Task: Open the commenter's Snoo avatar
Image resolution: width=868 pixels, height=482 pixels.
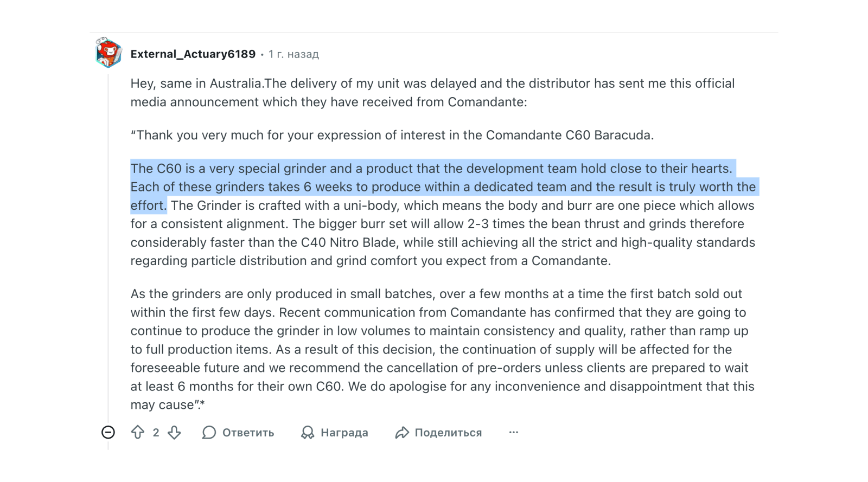Action: coord(108,53)
